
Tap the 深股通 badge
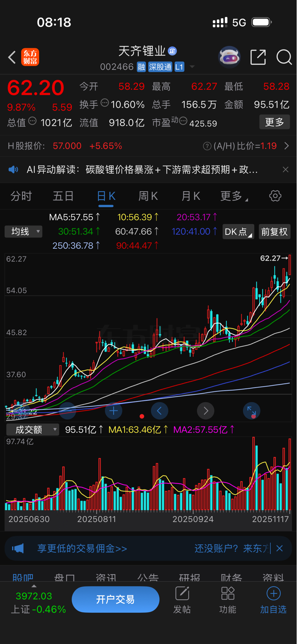pyautogui.click(x=160, y=67)
